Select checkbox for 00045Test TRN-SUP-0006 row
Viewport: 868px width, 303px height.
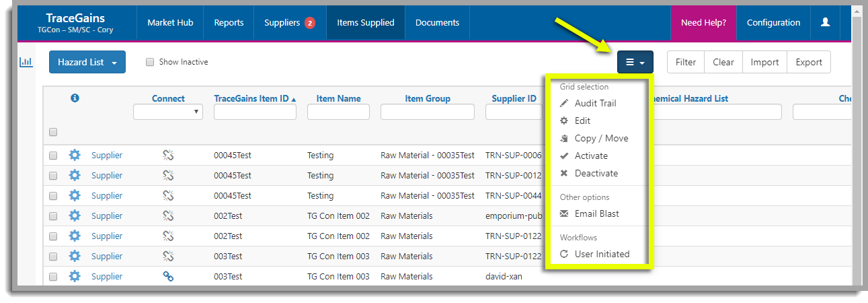pos(53,156)
